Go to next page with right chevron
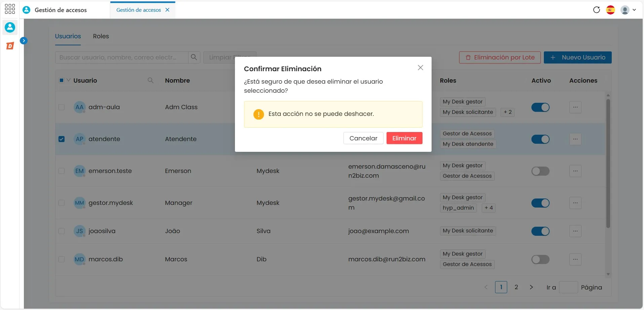644x310 pixels. coord(531,287)
